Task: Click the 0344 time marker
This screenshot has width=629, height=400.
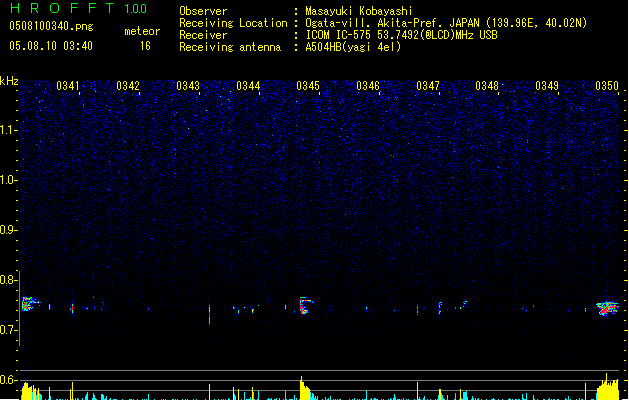Action: [x=248, y=86]
